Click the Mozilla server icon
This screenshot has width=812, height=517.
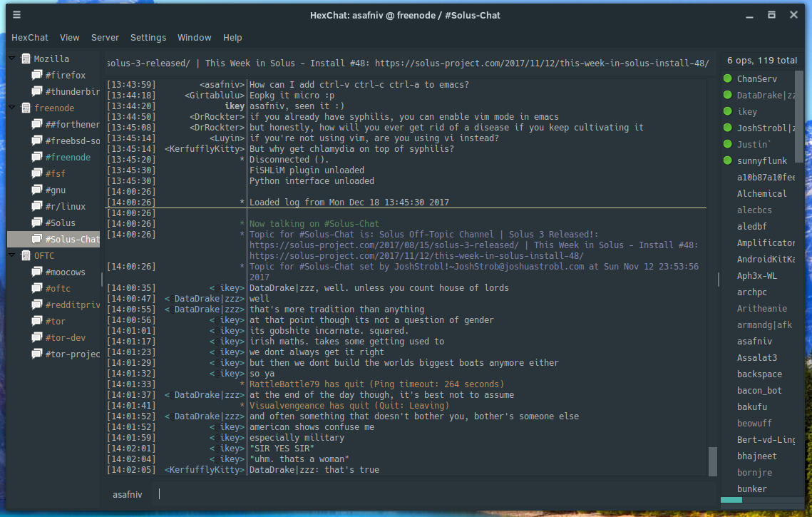point(26,58)
